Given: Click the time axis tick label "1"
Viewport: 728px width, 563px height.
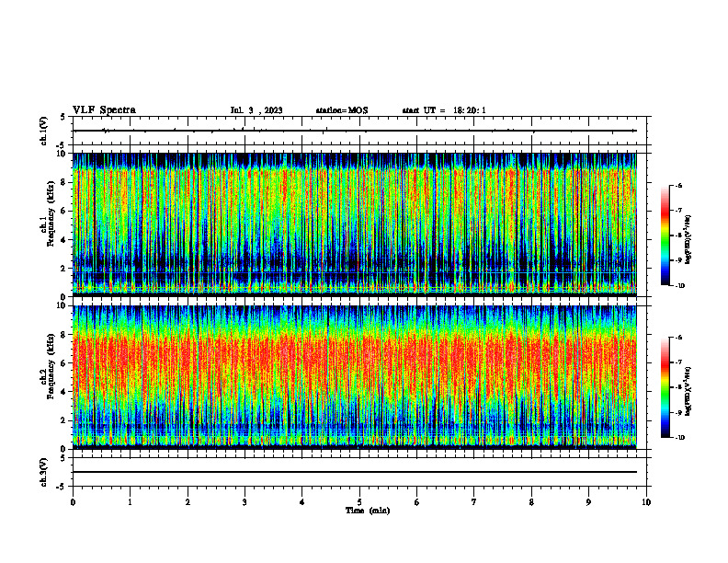Looking at the screenshot, I should 130,502.
